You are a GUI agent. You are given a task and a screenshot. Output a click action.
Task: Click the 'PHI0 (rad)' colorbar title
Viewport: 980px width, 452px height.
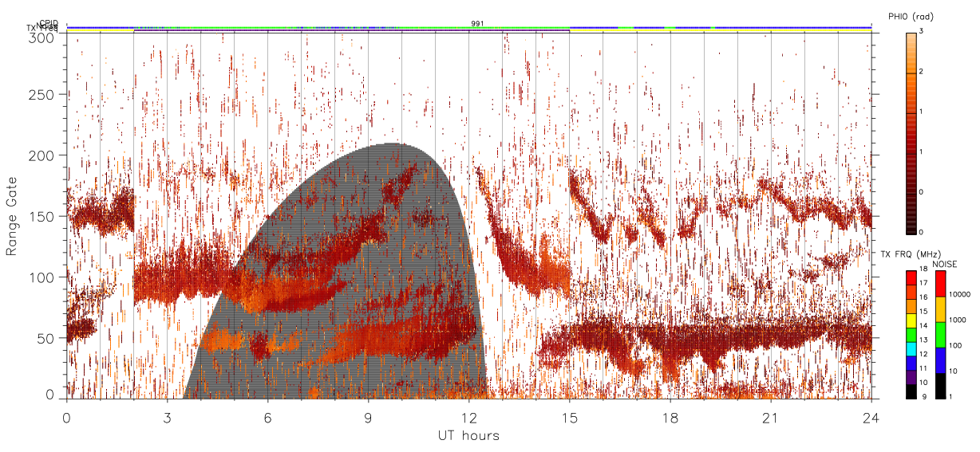(x=911, y=17)
